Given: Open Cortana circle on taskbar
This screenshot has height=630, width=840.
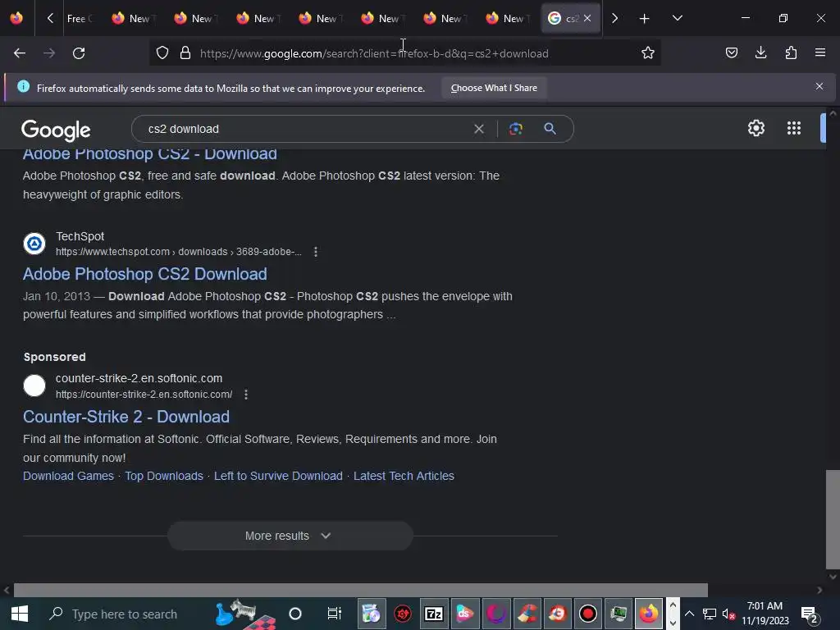Looking at the screenshot, I should tap(295, 614).
